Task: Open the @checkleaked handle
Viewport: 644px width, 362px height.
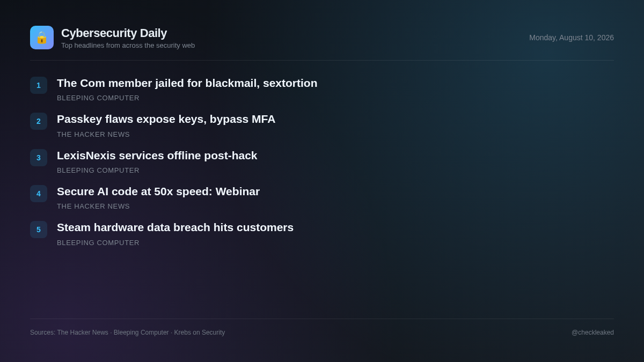Action: tap(592, 333)
